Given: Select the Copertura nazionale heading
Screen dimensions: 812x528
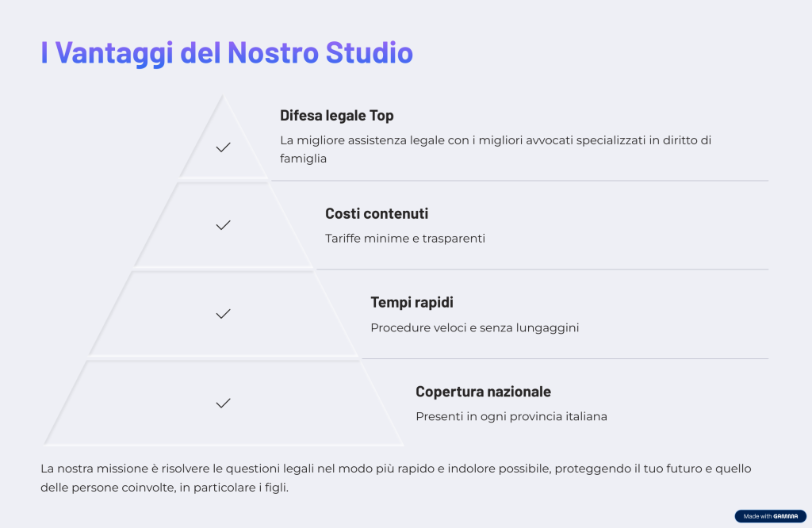Looking at the screenshot, I should [x=483, y=392].
